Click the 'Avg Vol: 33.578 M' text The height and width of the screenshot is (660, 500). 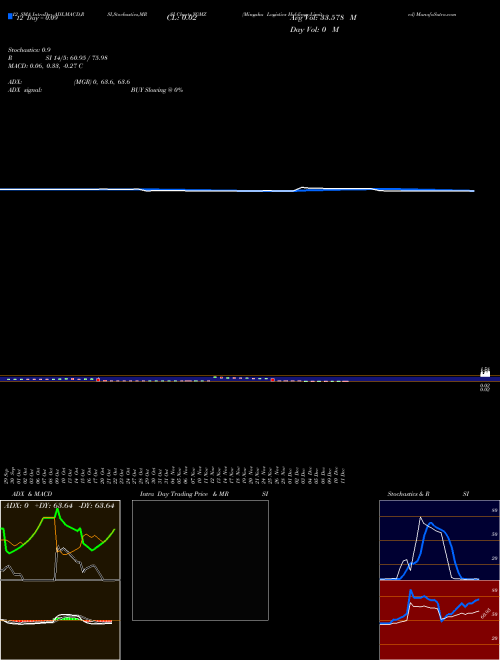(323, 18)
